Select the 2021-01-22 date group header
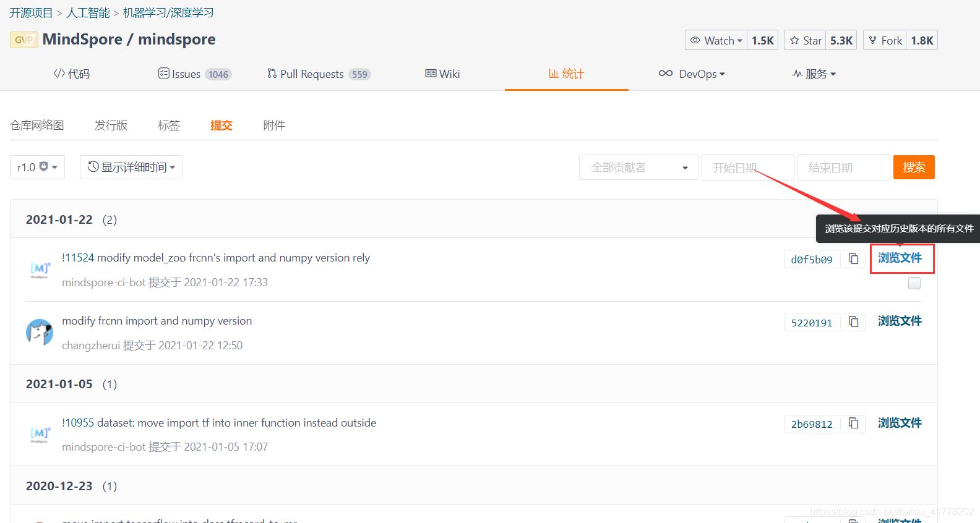The image size is (980, 523). pyautogui.click(x=474, y=219)
